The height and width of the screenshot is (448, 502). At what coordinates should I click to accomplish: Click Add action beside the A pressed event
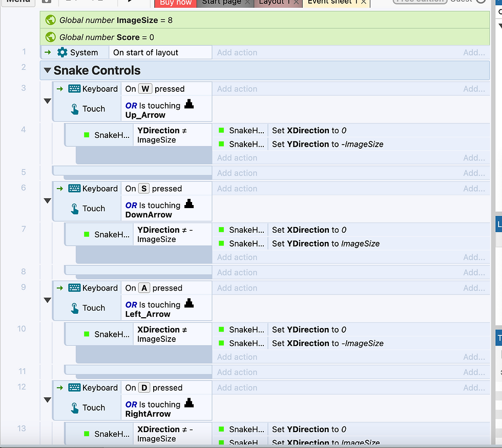[x=237, y=288]
